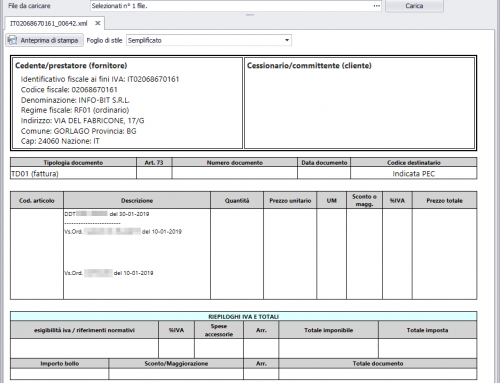
Task: Click Quantità column header
Action: tap(237, 201)
